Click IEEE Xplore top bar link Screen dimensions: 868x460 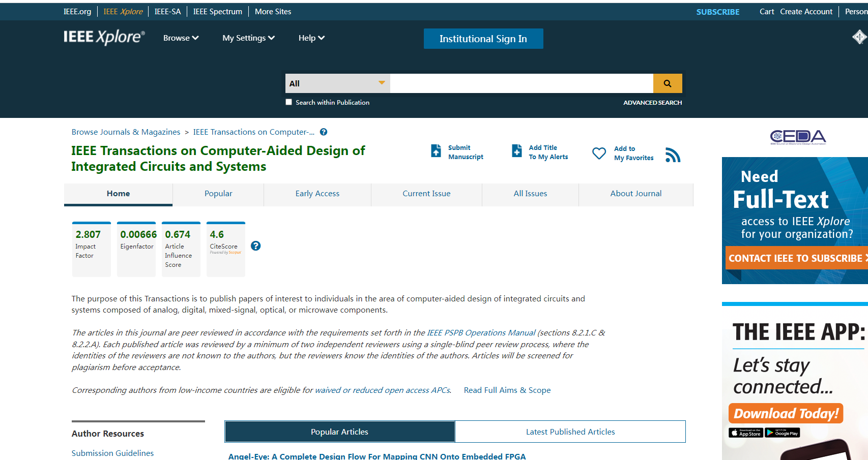[123, 12]
